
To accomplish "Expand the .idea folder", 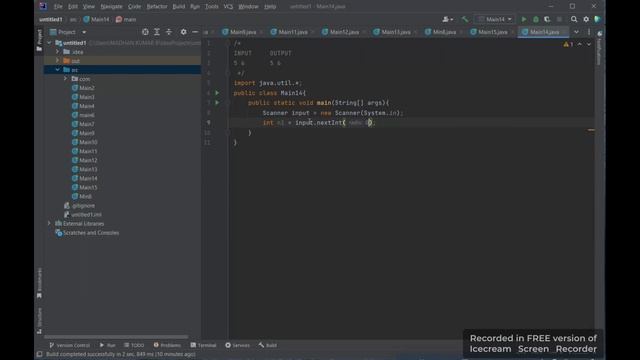I will tap(58, 52).
